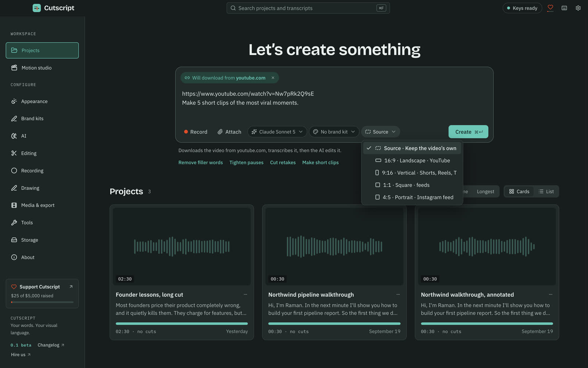Open the No brand kit dropdown

pyautogui.click(x=334, y=132)
